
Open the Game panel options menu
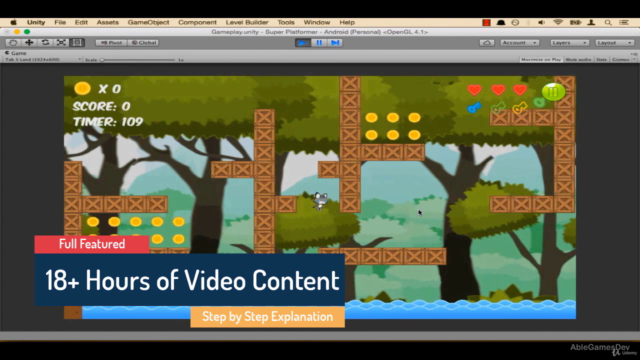point(633,53)
